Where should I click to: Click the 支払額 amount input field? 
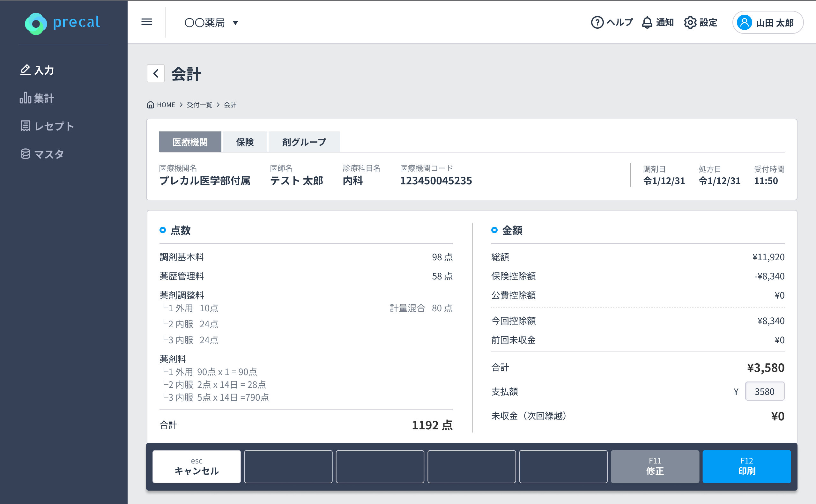pyautogui.click(x=764, y=391)
